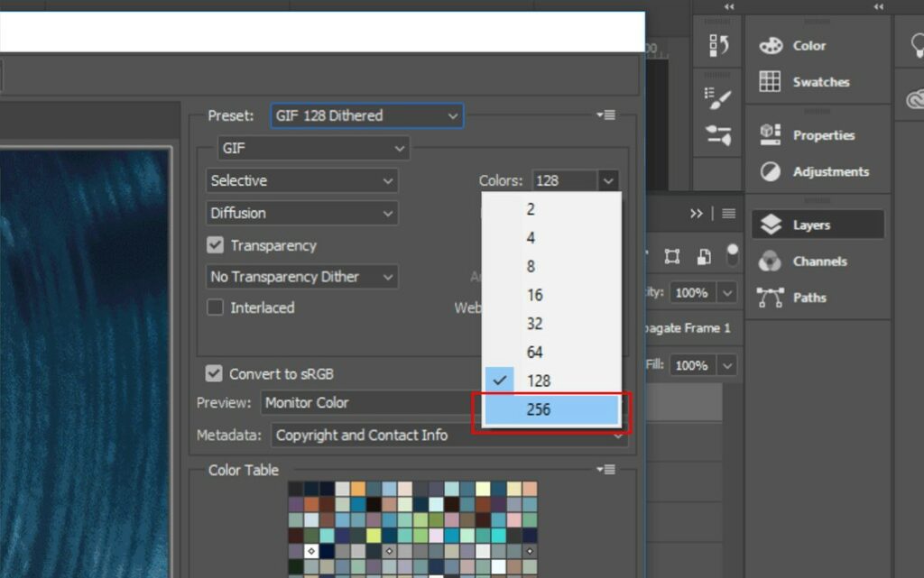The width and height of the screenshot is (924, 578).
Task: Disable the Transparency checkbox
Action: pos(216,245)
